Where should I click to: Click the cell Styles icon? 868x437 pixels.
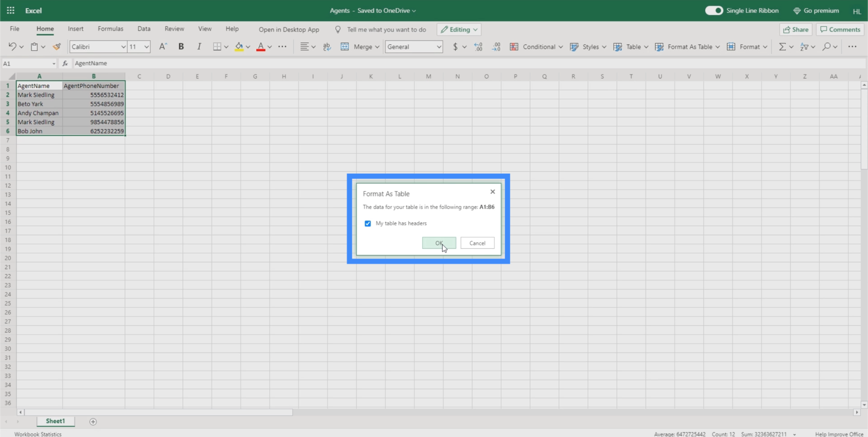(x=574, y=47)
